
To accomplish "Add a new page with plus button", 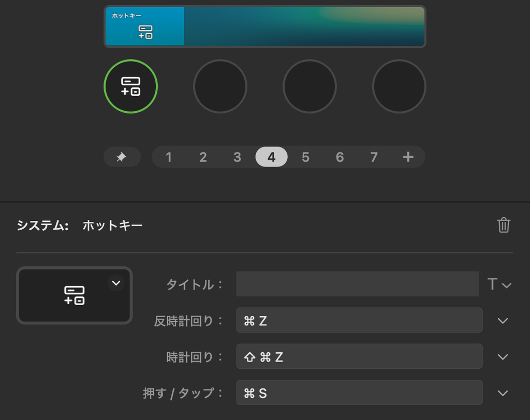I will point(408,157).
